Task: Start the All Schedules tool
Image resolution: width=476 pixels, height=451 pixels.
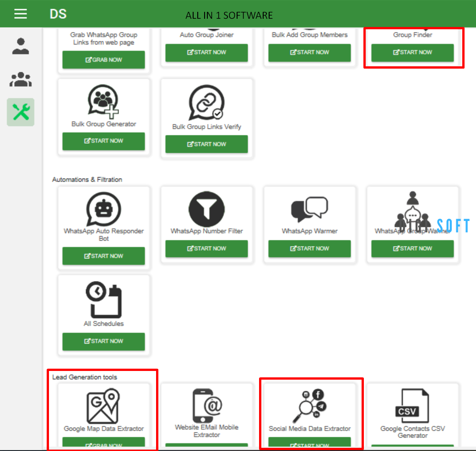Action: (x=103, y=342)
